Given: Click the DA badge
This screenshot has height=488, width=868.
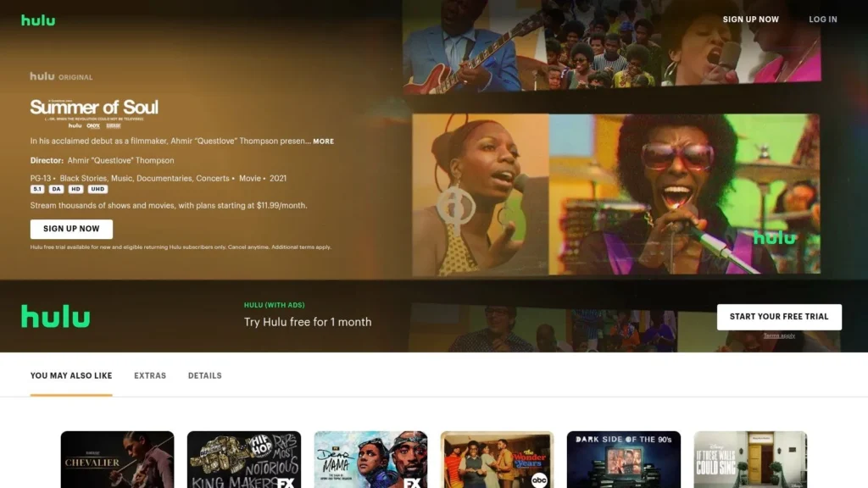Looking at the screenshot, I should click(x=56, y=189).
